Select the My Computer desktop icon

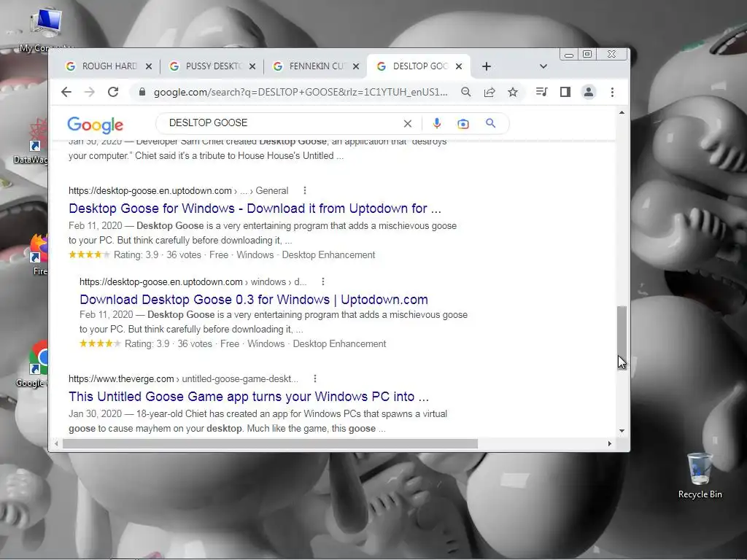coord(46,28)
